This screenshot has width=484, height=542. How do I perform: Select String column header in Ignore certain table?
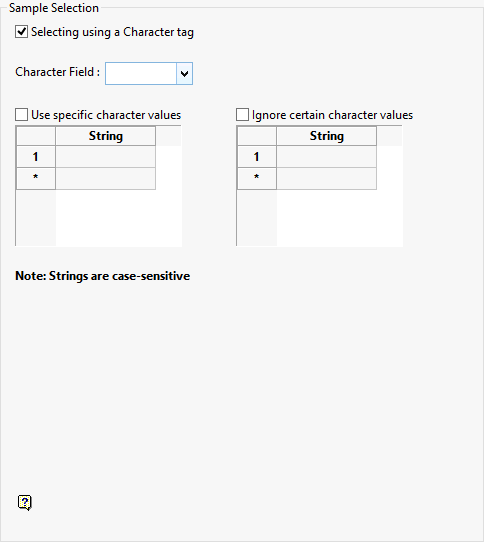click(x=326, y=136)
